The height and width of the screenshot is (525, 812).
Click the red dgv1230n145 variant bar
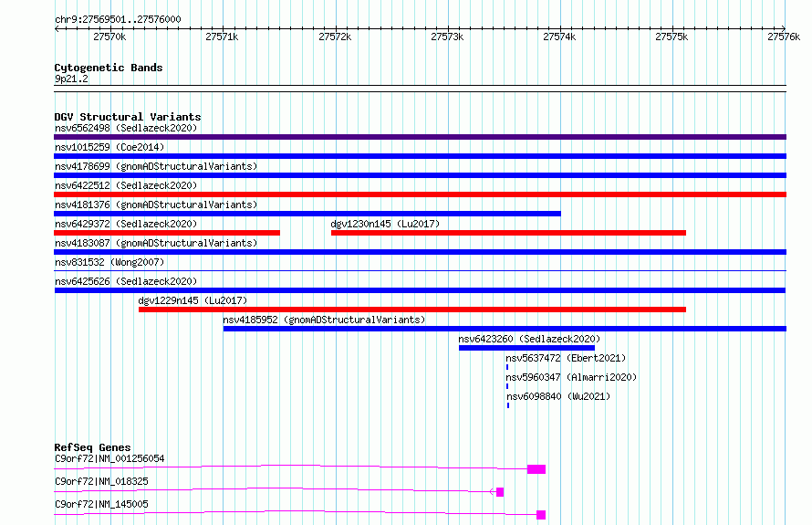point(508,233)
